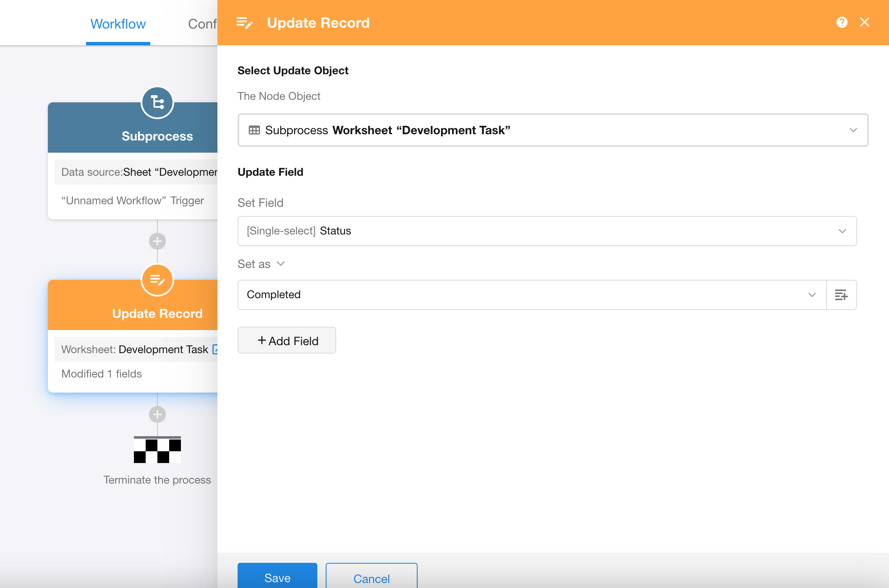Add node below the Subprocess node

pyautogui.click(x=157, y=241)
